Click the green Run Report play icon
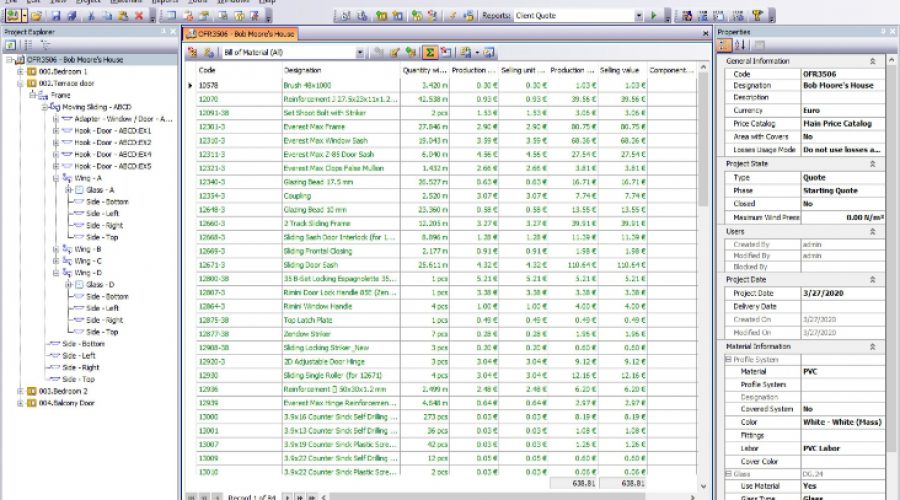The width and height of the screenshot is (900, 500). pos(653,15)
